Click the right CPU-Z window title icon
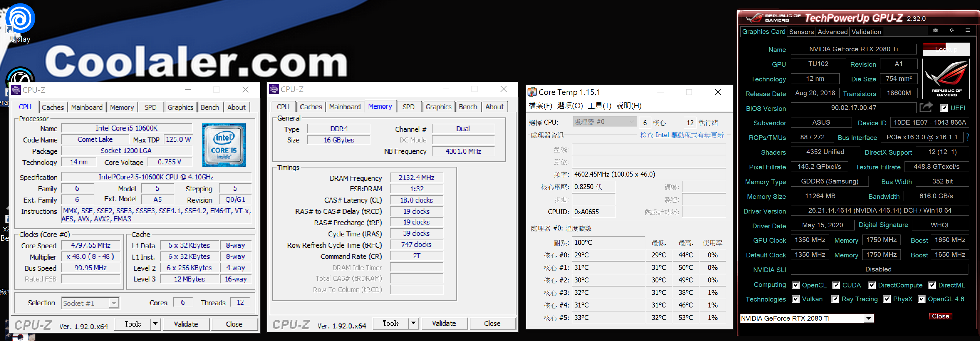Viewport: 980px width, 341px height. click(274, 89)
